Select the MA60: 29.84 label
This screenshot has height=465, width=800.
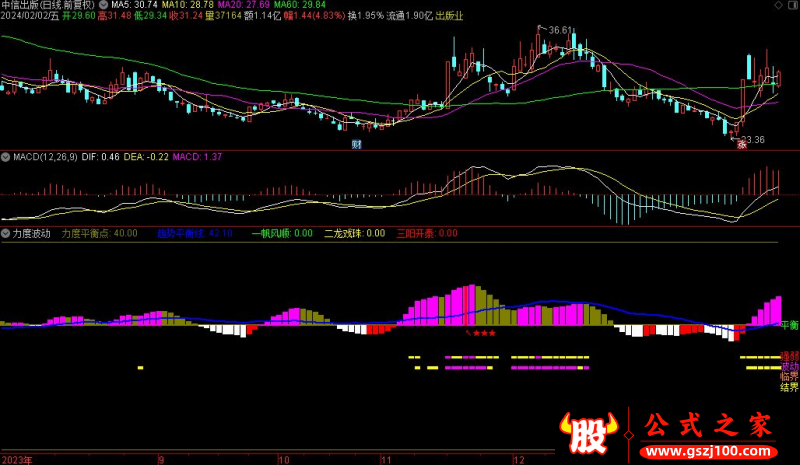(x=299, y=5)
